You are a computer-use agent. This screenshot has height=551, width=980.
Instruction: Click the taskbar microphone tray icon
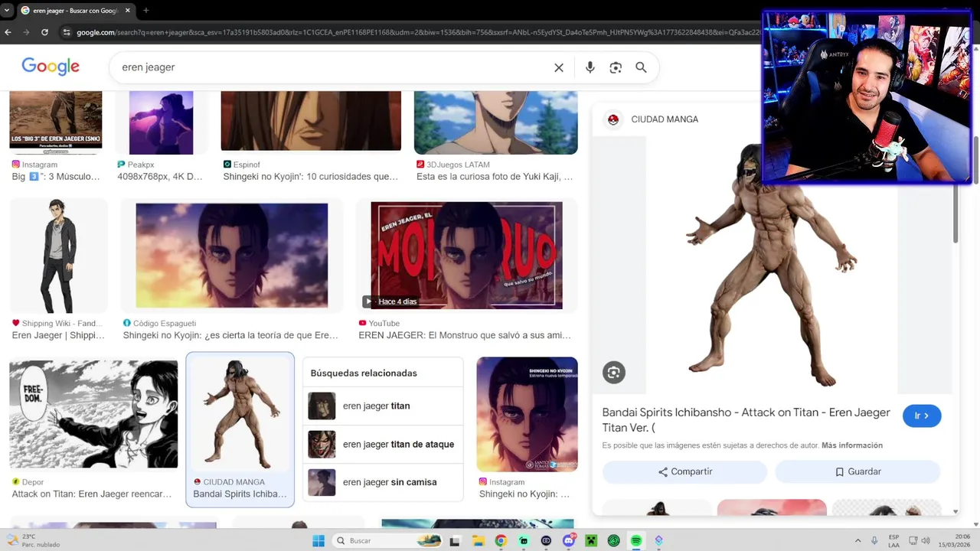click(x=874, y=541)
